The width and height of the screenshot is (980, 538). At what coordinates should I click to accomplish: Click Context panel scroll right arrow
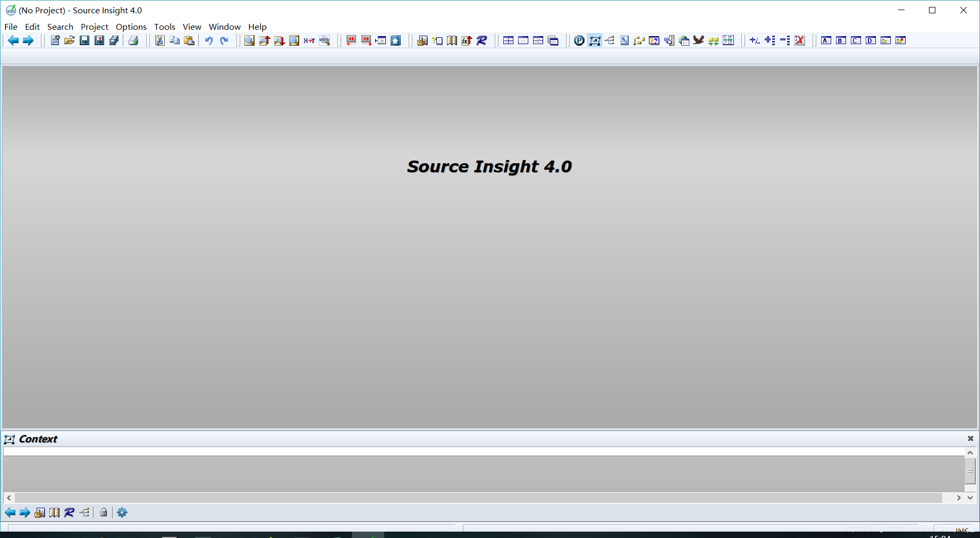click(959, 498)
